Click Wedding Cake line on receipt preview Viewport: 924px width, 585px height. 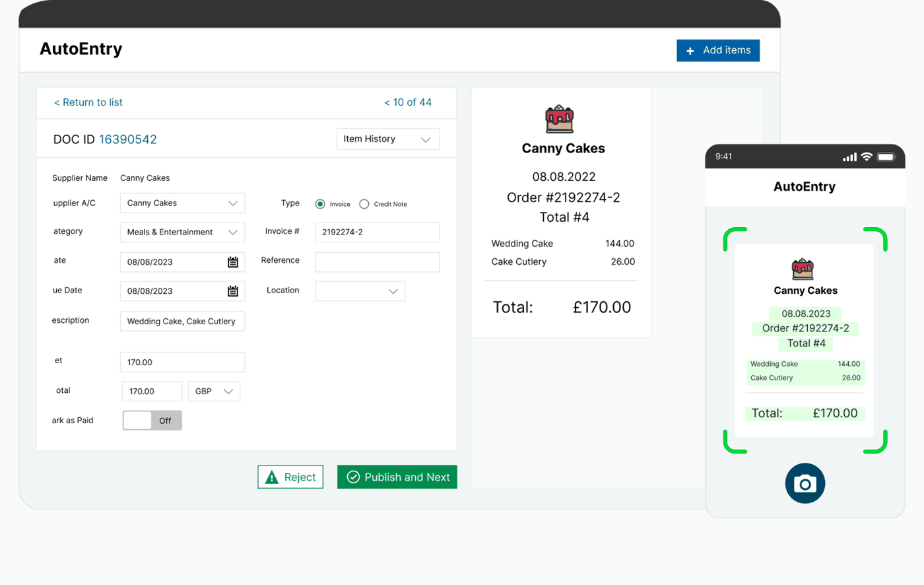click(x=562, y=244)
